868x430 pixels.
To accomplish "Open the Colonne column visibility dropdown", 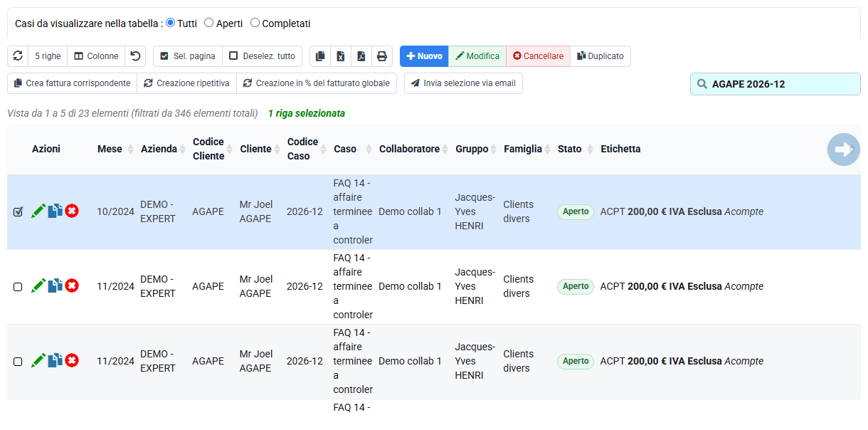I will click(96, 56).
